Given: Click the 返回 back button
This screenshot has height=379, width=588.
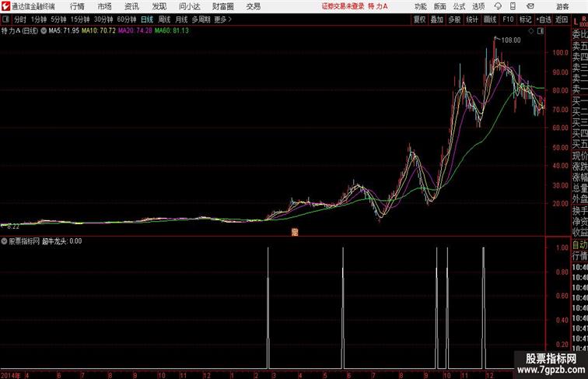Looking at the screenshot, I should click(x=562, y=19).
